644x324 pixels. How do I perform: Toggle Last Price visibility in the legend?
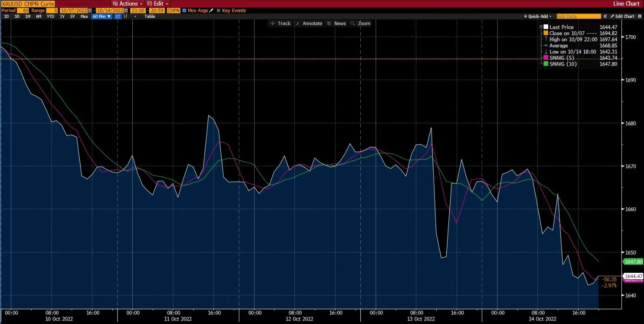tap(546, 26)
